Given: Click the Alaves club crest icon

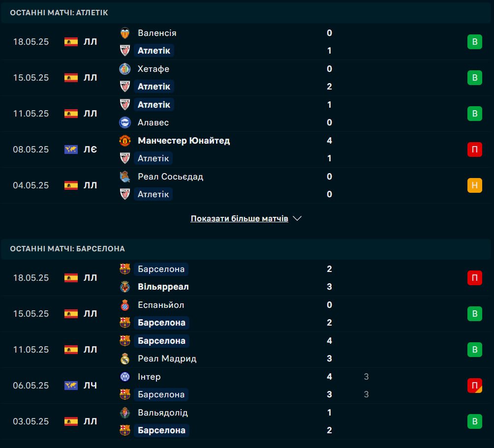Looking at the screenshot, I should [x=125, y=122].
